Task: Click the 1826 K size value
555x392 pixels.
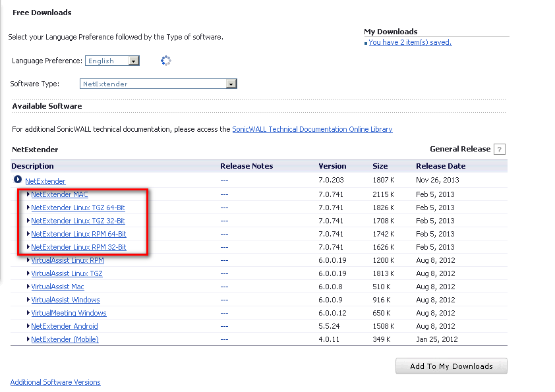Action: pos(384,208)
